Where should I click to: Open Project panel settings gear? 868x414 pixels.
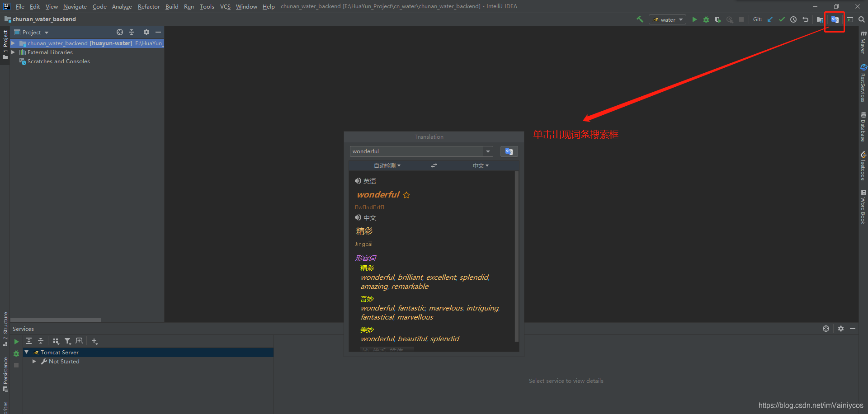(146, 32)
